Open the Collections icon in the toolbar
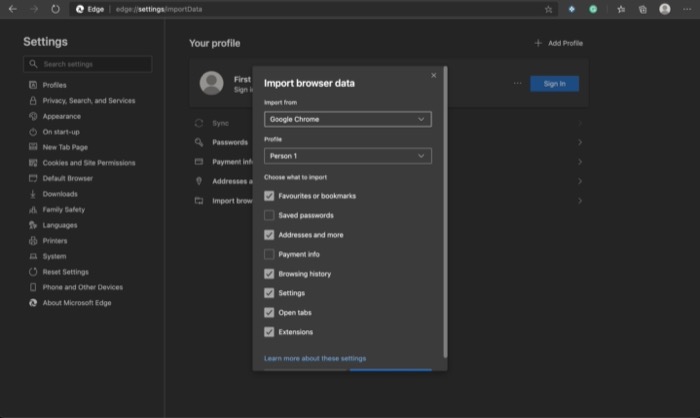 [x=643, y=9]
